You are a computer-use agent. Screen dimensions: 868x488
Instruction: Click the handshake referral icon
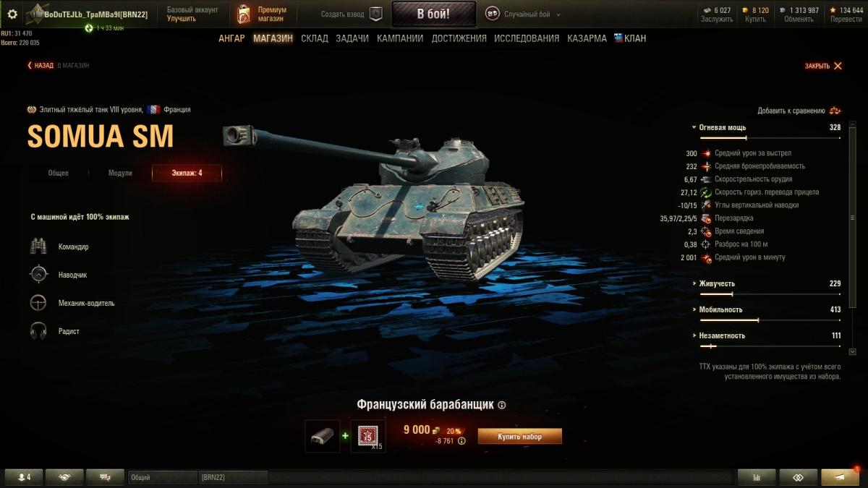[65, 477]
